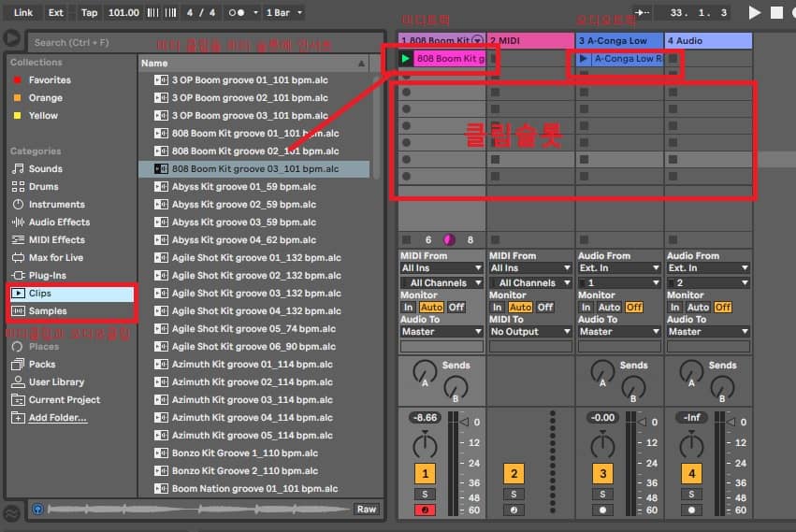Click Add Folder... link
This screenshot has height=532, width=796.
57,418
